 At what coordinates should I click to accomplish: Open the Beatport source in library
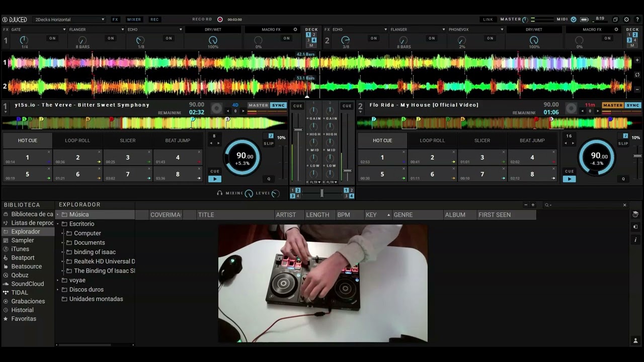(x=23, y=258)
